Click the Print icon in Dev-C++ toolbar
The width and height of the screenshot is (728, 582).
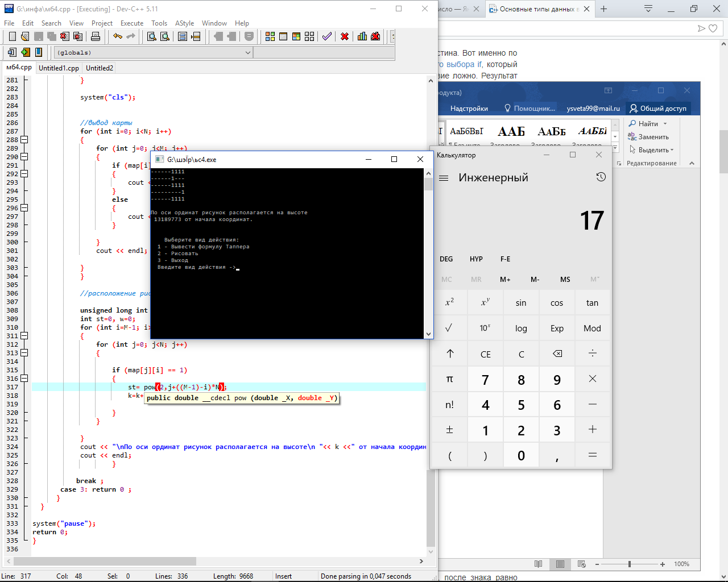[96, 36]
